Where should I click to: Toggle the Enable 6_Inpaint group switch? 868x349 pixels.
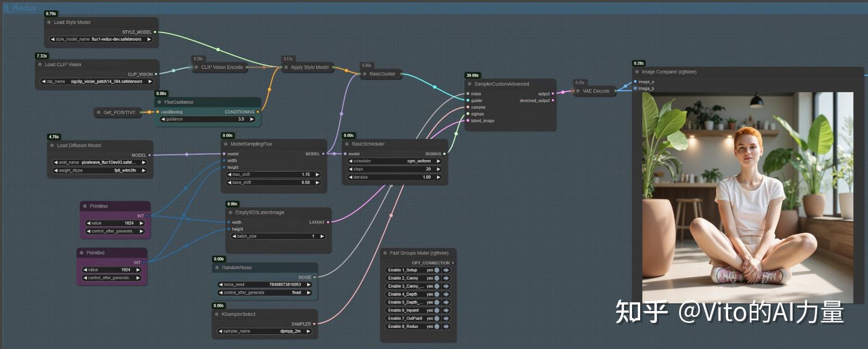click(436, 310)
